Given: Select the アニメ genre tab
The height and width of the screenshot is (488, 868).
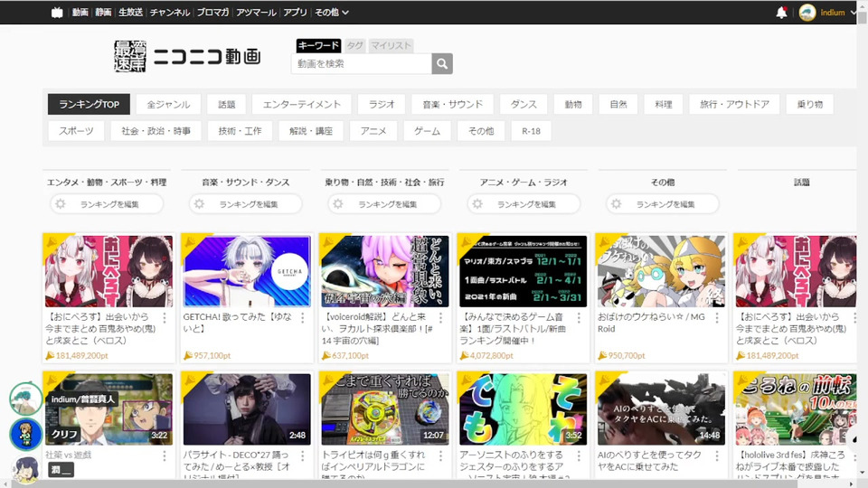Looking at the screenshot, I should pyautogui.click(x=373, y=131).
